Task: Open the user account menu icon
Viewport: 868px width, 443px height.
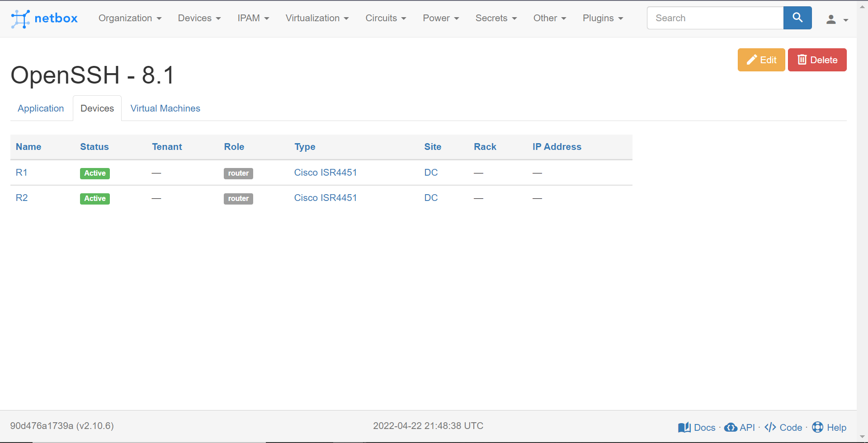Action: pyautogui.click(x=837, y=19)
